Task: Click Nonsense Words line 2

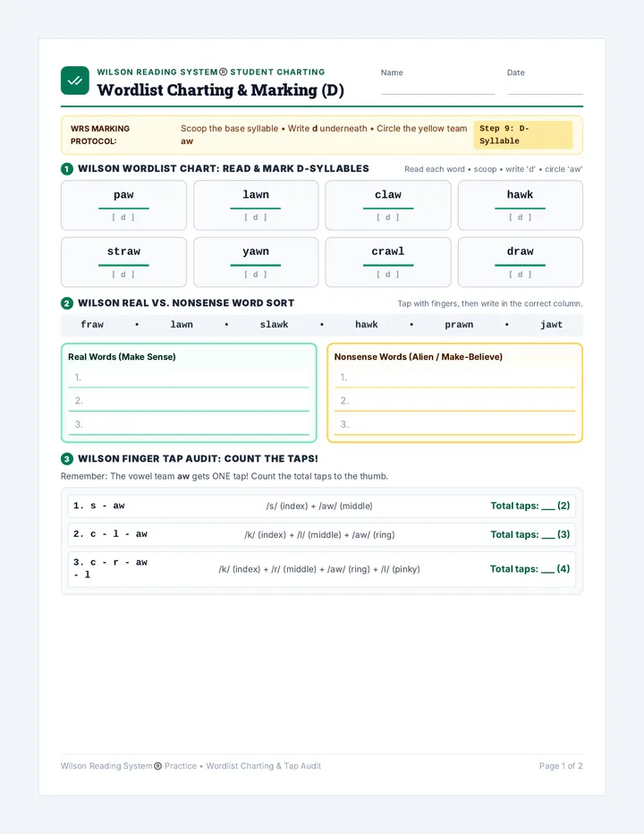Action: 454,401
